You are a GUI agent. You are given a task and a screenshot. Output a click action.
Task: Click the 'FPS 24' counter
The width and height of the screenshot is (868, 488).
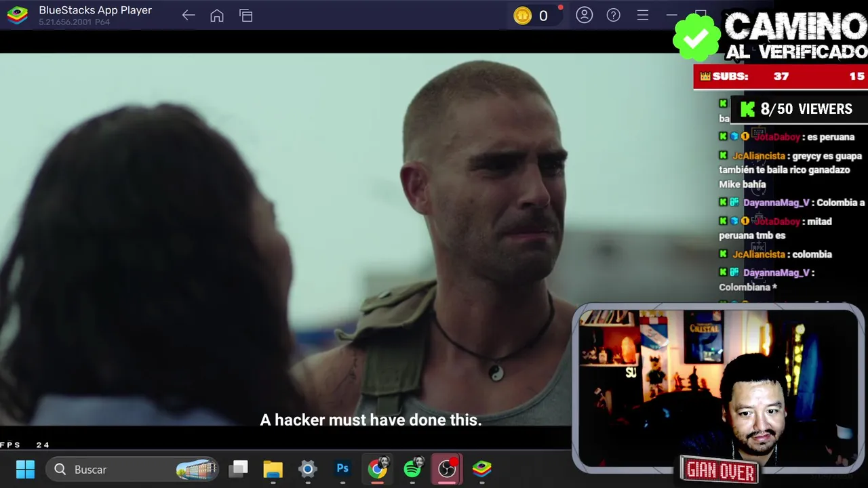point(25,445)
